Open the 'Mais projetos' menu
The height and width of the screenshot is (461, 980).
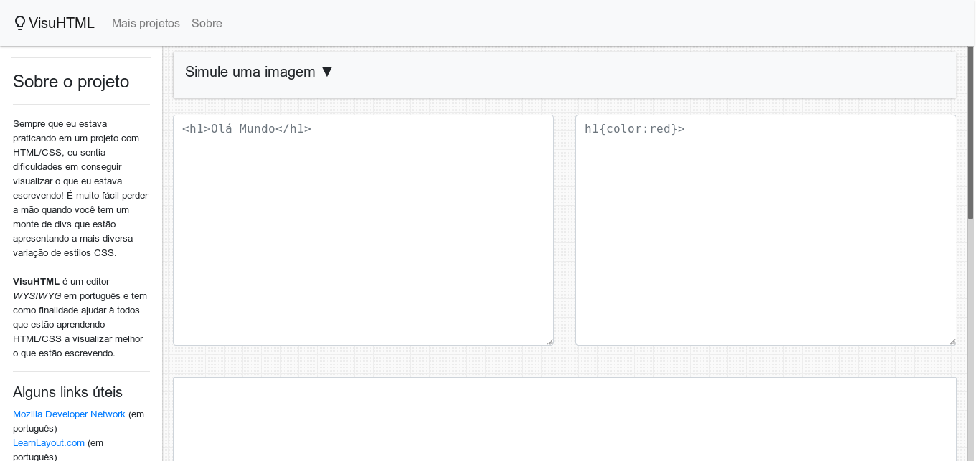146,23
